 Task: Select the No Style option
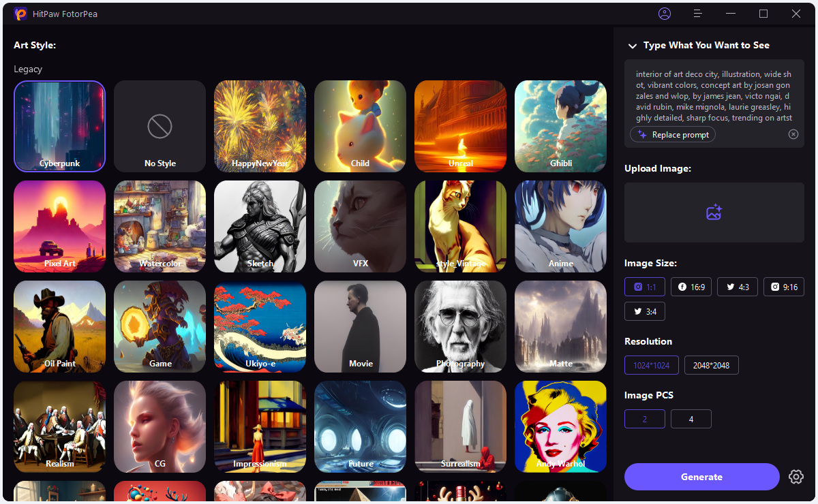[x=160, y=126]
